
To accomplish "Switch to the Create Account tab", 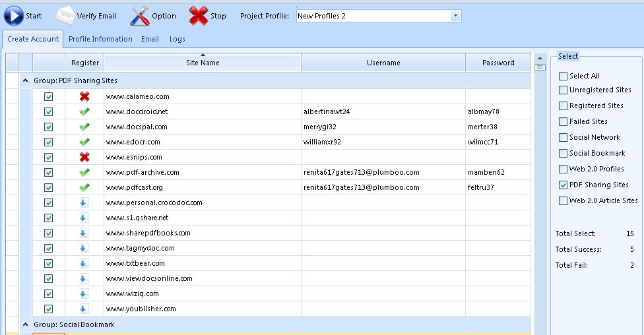I will click(x=33, y=39).
